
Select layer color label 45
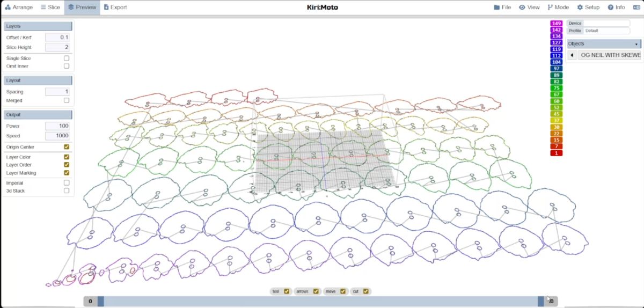[x=557, y=114]
